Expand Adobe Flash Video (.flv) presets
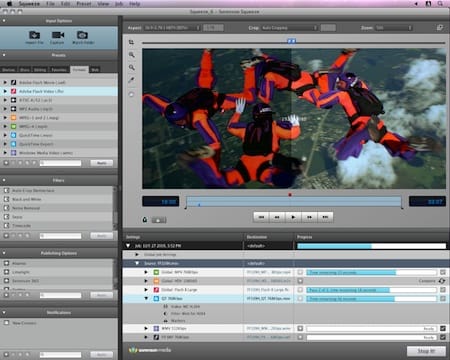The width and height of the screenshot is (450, 360). (x=5, y=91)
